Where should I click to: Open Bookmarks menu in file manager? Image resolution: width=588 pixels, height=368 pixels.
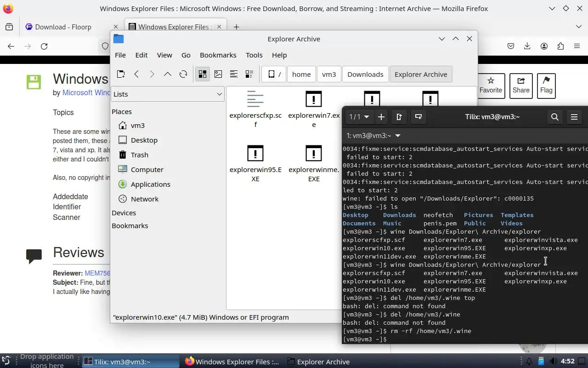[218, 55]
